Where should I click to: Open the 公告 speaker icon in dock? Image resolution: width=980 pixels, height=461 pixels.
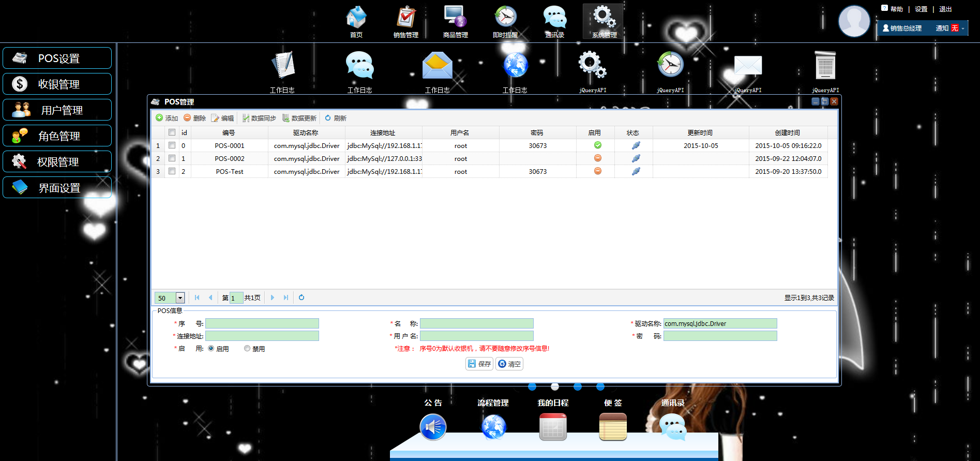point(433,427)
